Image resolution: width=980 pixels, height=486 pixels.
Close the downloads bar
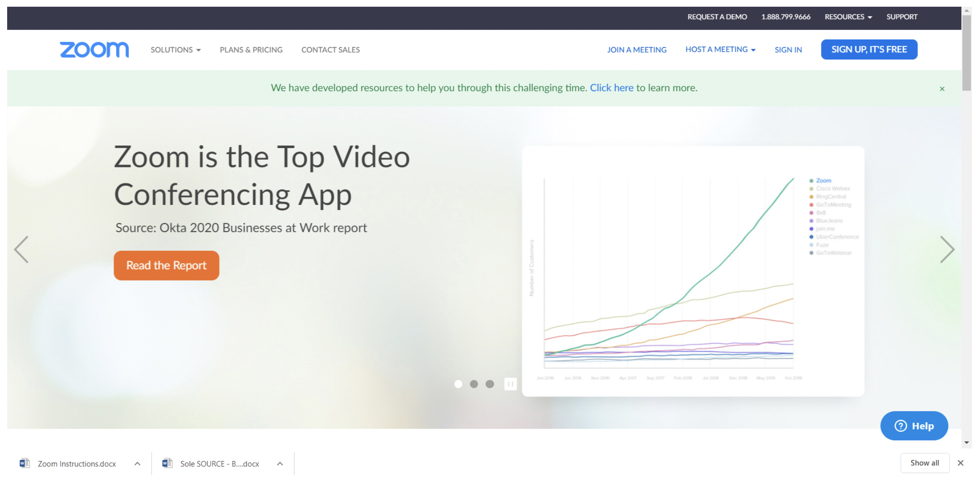[960, 463]
